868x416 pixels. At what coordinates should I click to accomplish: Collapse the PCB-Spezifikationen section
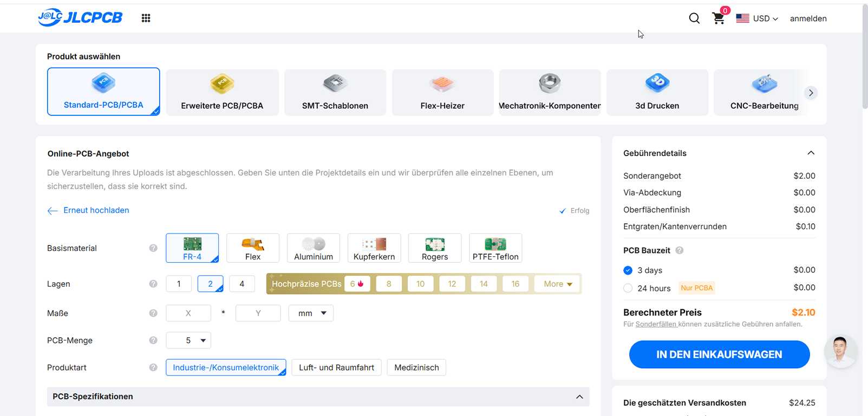(579, 396)
